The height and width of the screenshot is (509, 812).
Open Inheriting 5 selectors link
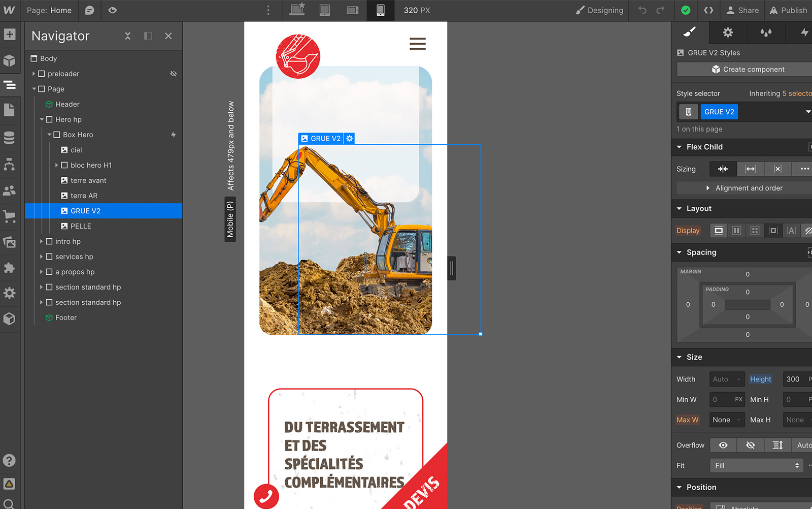click(780, 93)
